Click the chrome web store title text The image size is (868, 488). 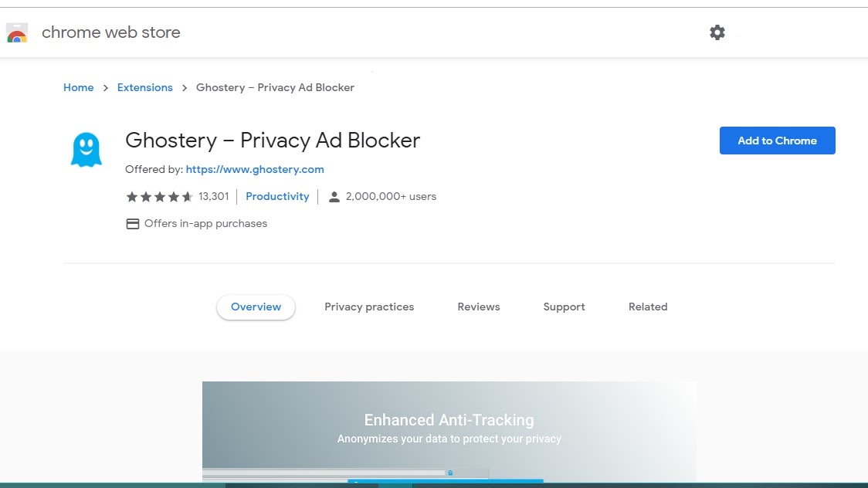click(x=110, y=32)
